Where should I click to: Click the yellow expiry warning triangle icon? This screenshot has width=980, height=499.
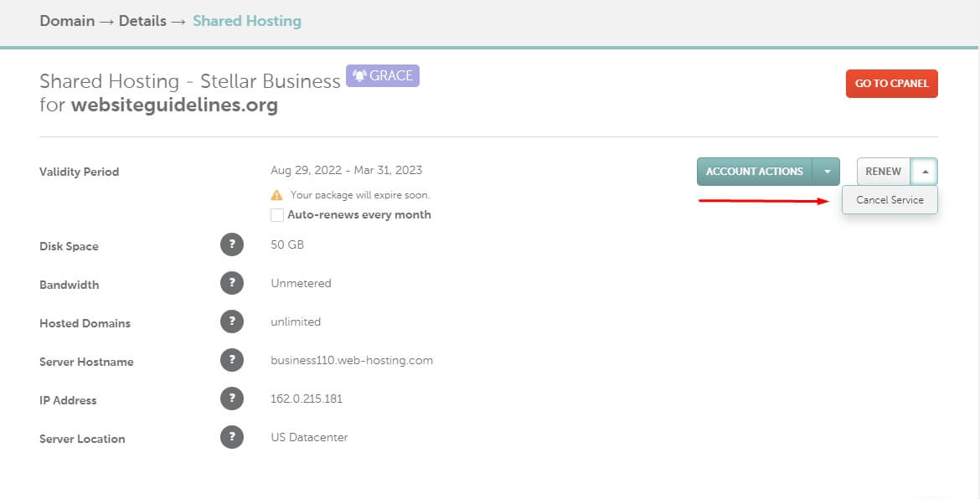(x=276, y=195)
